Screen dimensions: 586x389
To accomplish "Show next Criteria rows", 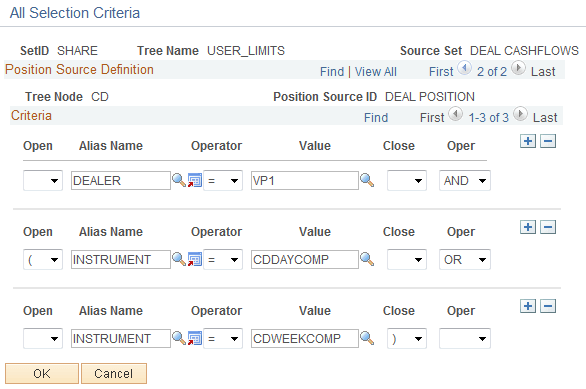I will click(520, 114).
